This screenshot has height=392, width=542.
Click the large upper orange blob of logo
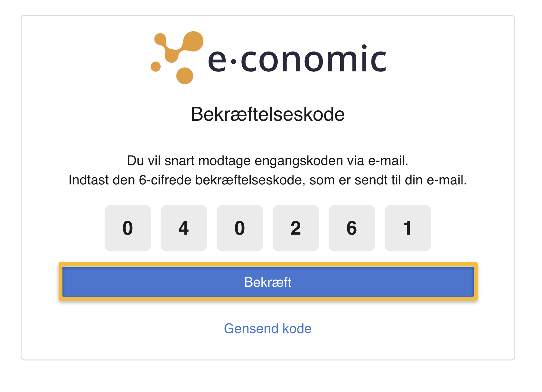click(193, 41)
